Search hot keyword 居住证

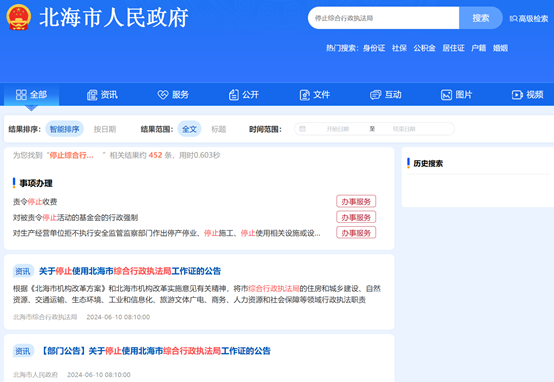tap(453, 48)
